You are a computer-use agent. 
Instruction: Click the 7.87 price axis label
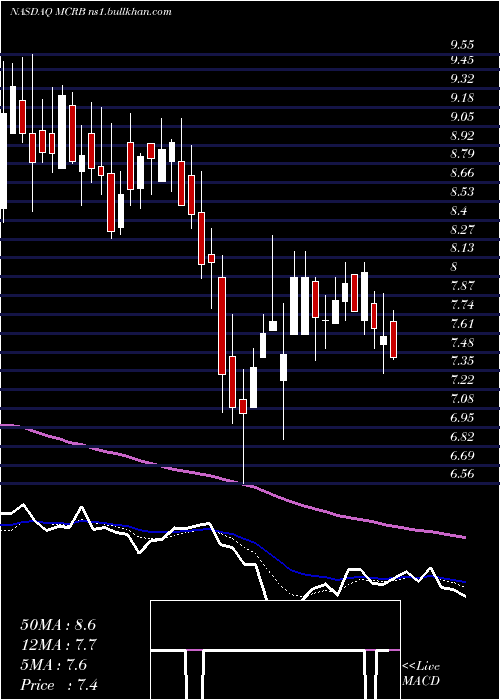[x=462, y=286]
